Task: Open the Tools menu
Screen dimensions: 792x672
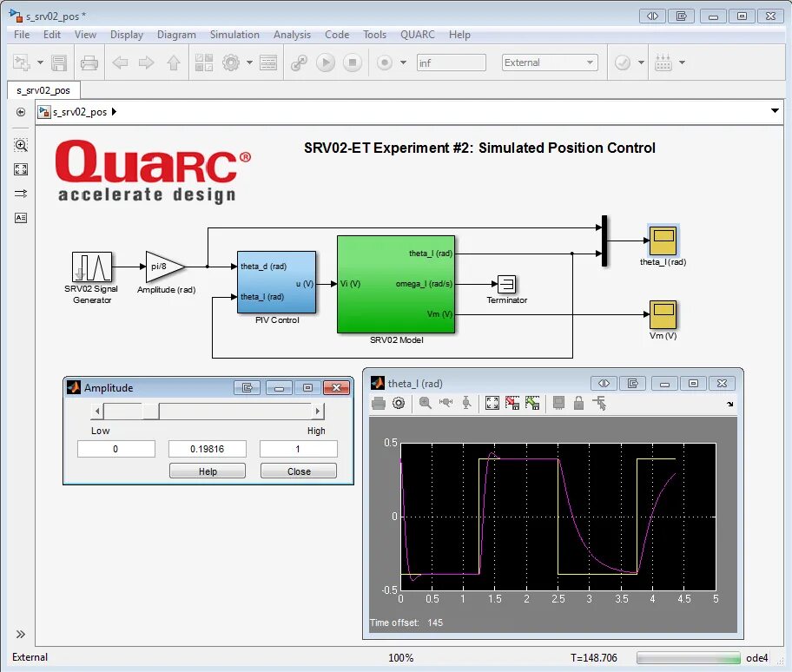Action: click(x=374, y=35)
